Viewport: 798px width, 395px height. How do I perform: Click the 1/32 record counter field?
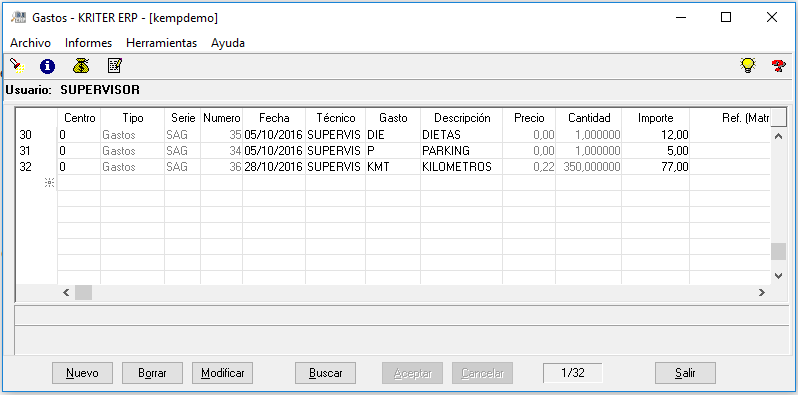(x=573, y=373)
